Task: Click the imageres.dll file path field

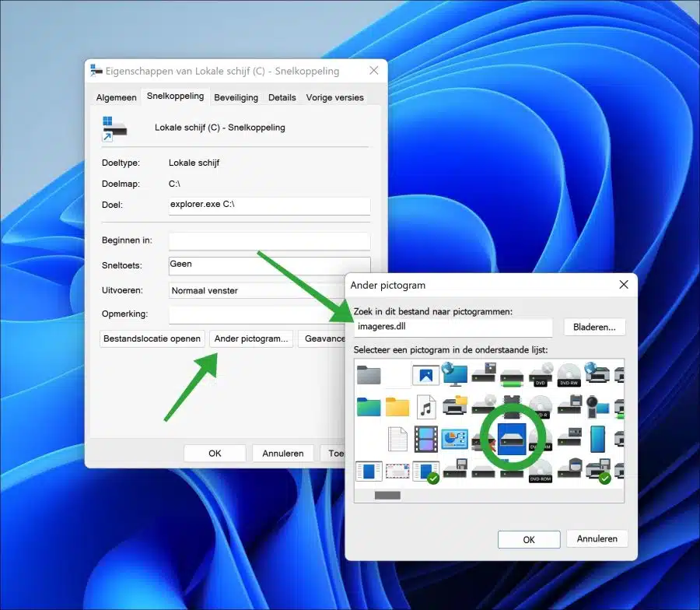Action: (x=453, y=327)
